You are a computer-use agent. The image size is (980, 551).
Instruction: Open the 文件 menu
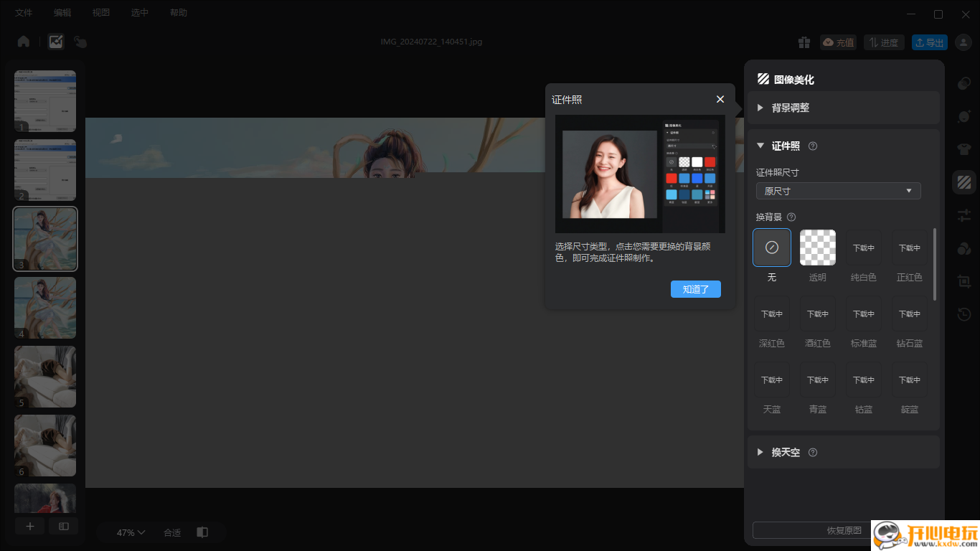click(24, 13)
